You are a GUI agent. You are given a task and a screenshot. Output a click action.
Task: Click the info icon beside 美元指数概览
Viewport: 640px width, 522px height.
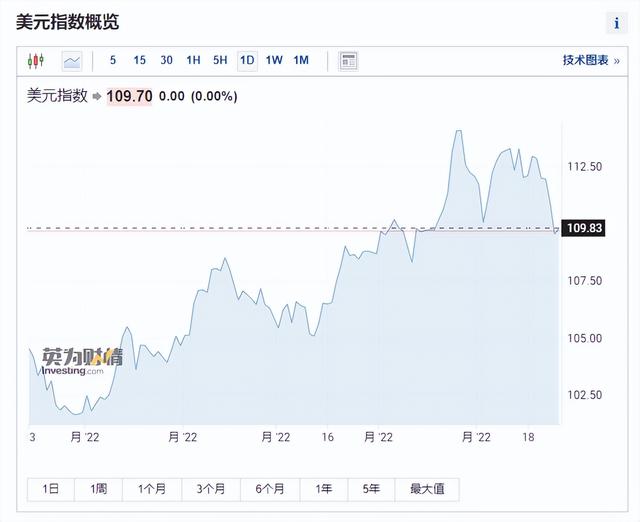point(616,23)
